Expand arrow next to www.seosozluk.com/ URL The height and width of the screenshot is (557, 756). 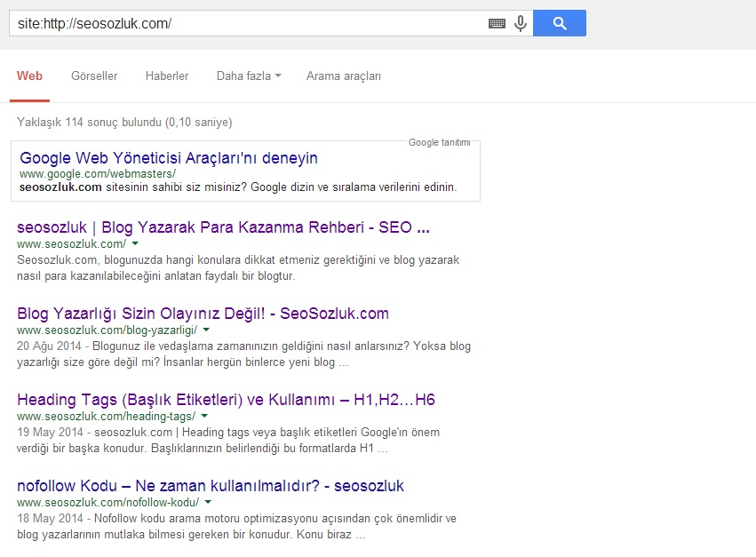pos(135,243)
